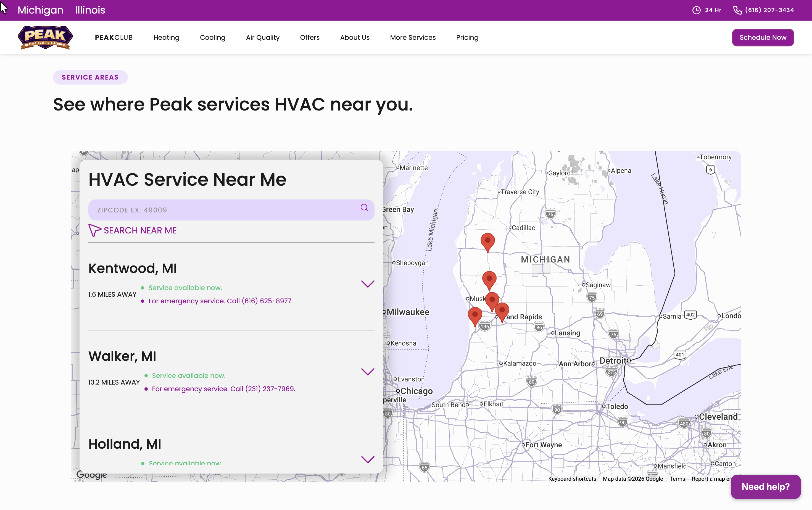Click the Map data ©2026 Google text
This screenshot has height=510, width=812.
[x=632, y=479]
